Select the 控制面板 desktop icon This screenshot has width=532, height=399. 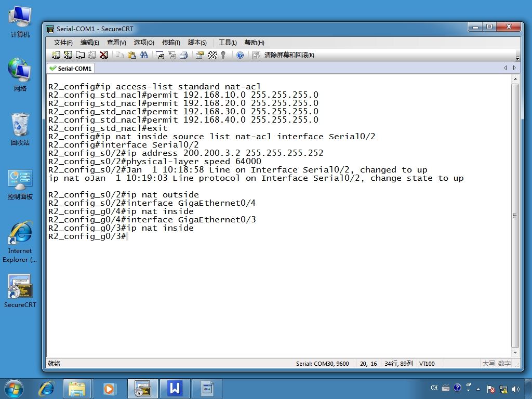click(20, 184)
